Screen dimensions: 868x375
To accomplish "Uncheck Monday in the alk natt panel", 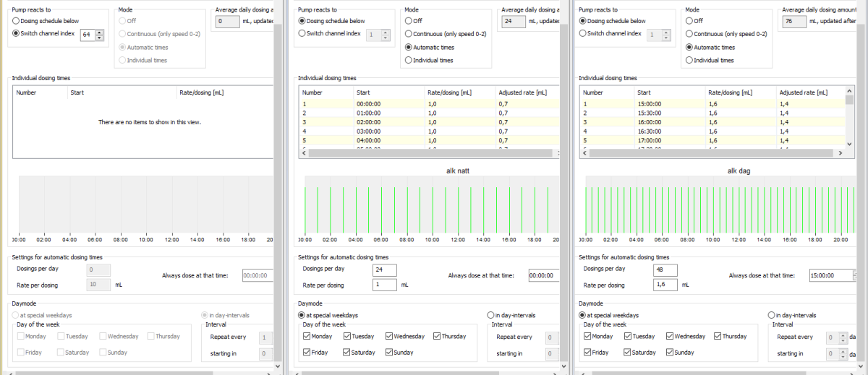I will tap(307, 336).
